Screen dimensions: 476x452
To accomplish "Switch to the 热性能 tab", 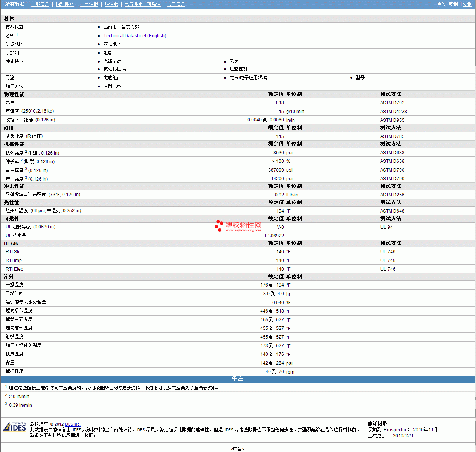I will pos(111,4).
